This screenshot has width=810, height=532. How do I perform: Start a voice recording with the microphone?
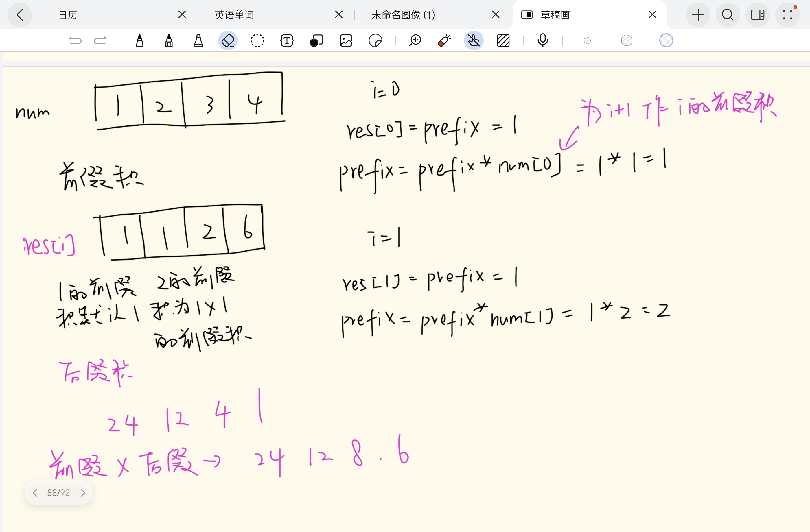(x=542, y=40)
